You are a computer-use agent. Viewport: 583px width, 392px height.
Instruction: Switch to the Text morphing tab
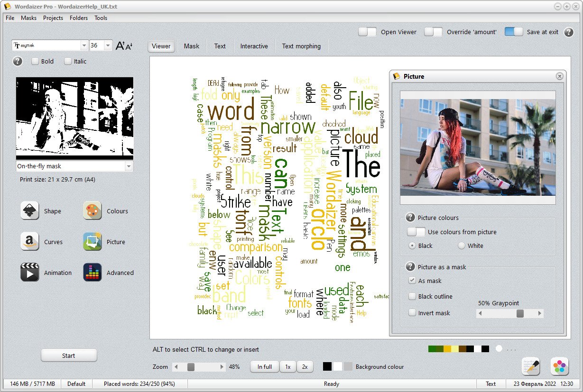[301, 46]
